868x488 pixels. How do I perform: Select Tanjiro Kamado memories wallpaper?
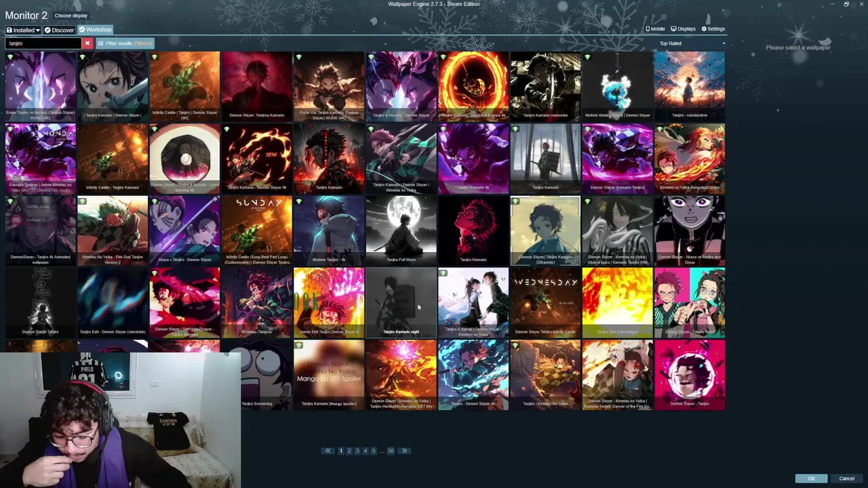pyautogui.click(x=545, y=87)
